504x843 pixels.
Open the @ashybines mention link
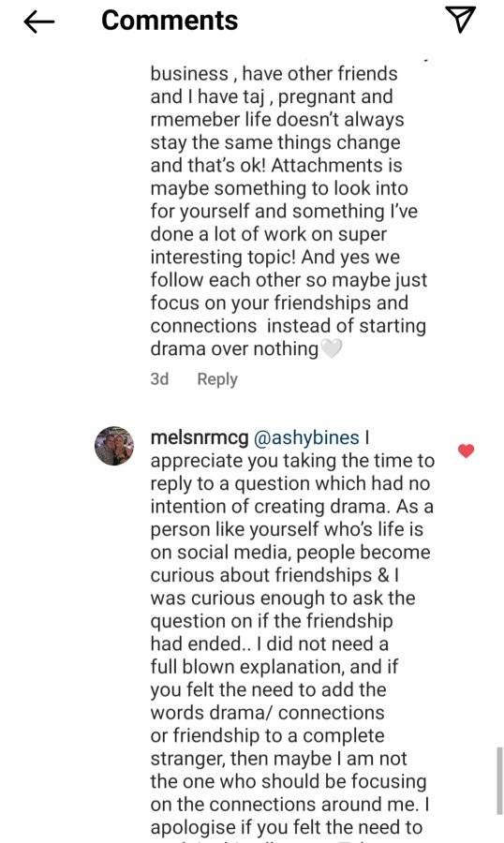(x=305, y=437)
